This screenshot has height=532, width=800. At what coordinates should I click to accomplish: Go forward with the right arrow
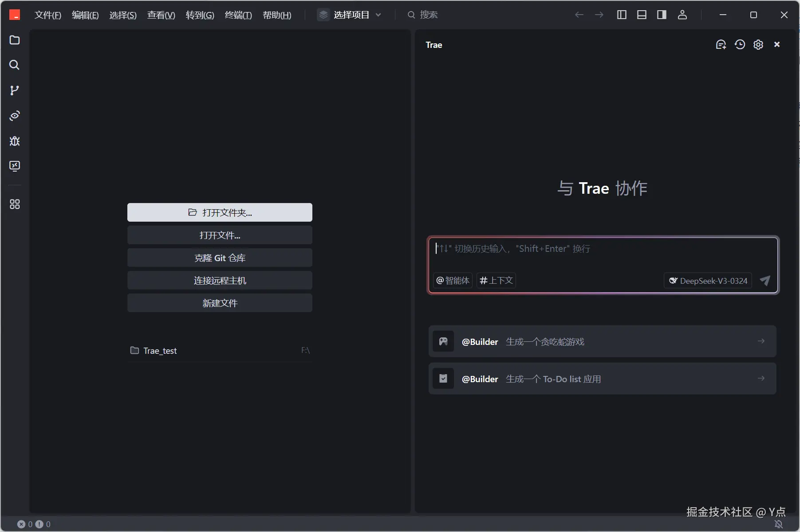pyautogui.click(x=599, y=15)
